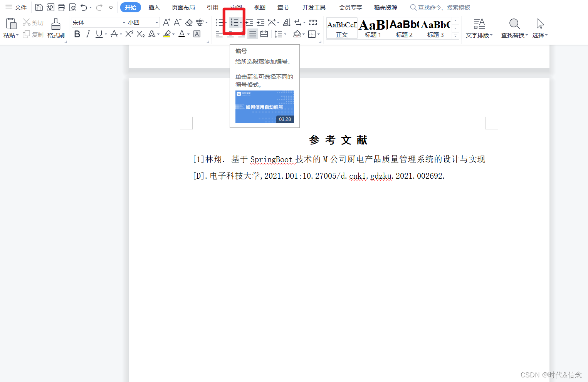
Task: Click the increase indent icon
Action: (260, 23)
